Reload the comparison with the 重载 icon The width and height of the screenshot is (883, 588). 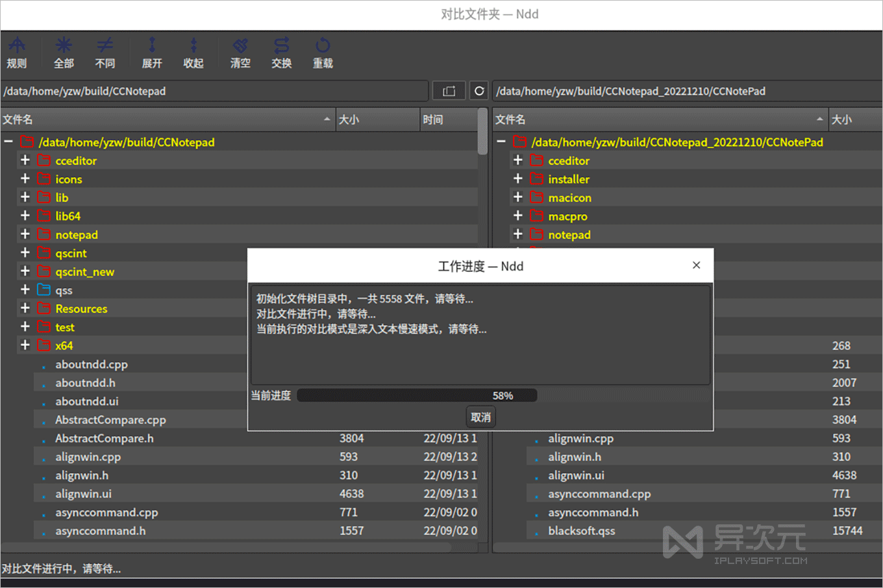(323, 52)
